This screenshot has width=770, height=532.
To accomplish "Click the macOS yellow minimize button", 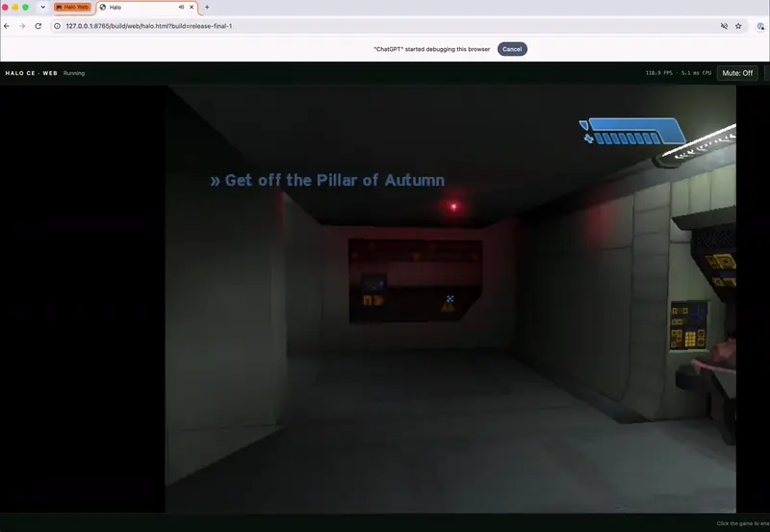I will pos(15,8).
